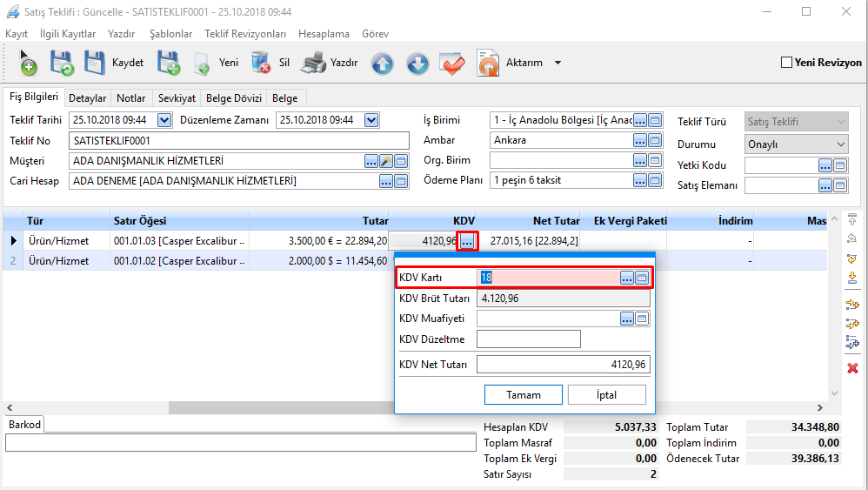
Task: Click the Yazdır printer icon
Action: pos(313,63)
